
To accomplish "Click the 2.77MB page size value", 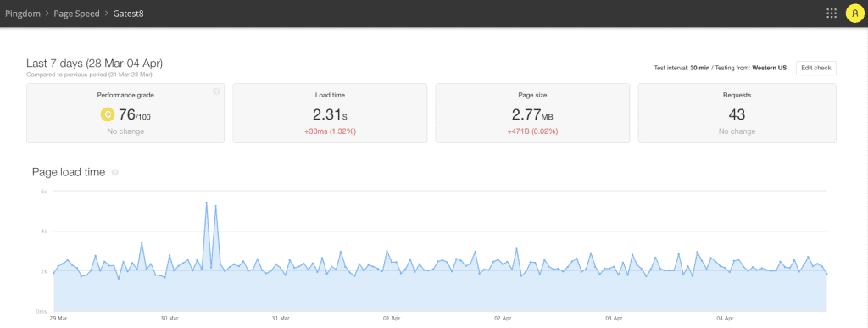I will [532, 115].
